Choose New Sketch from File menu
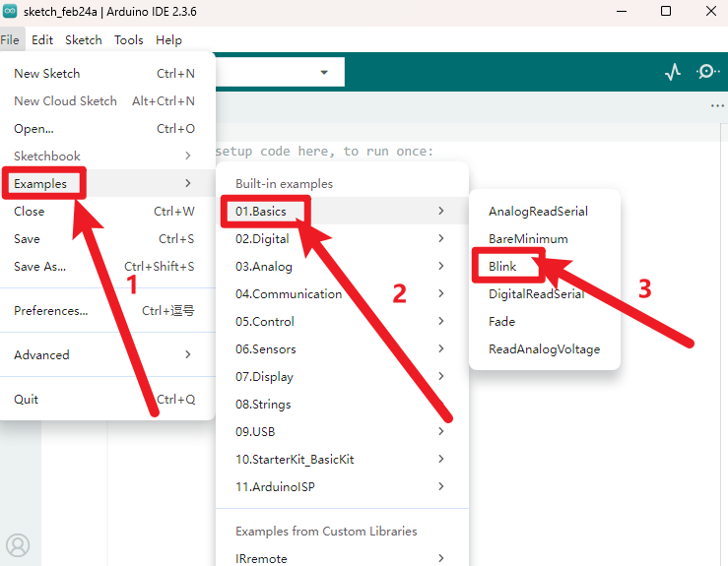Viewport: 728px width, 566px height. point(107,73)
